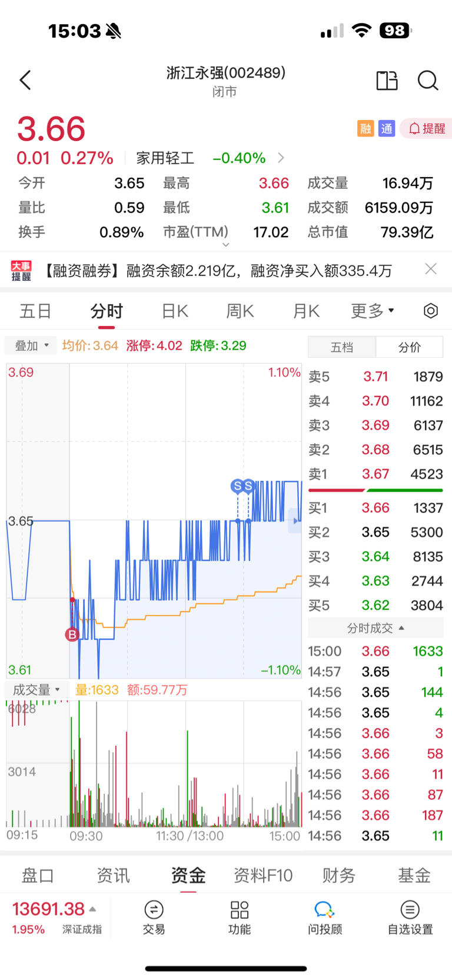The width and height of the screenshot is (452, 980).
Task: Tap the 15:00 trade row 1633
Action: 375,651
